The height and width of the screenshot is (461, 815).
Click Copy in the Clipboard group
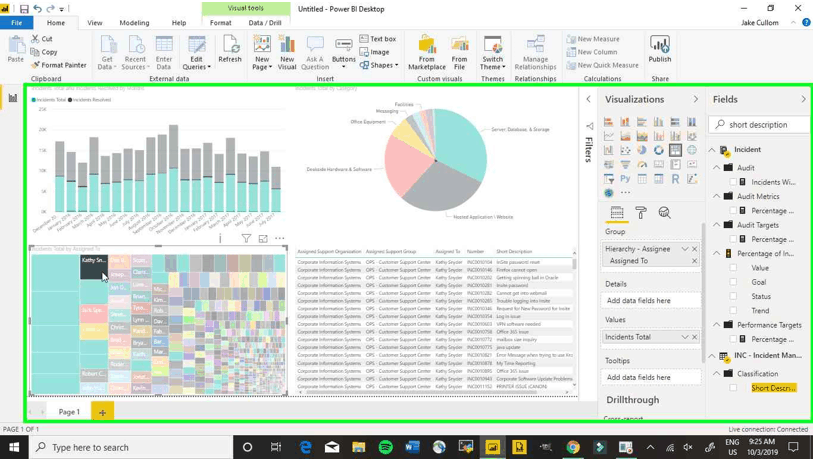(44, 52)
